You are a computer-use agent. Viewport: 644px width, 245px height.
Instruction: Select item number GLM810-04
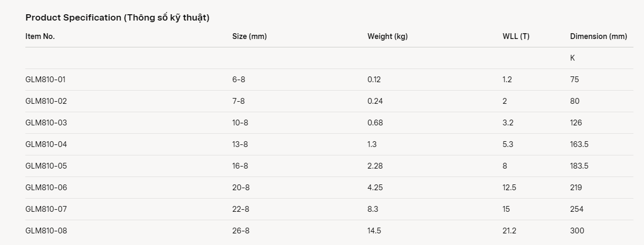[46, 144]
